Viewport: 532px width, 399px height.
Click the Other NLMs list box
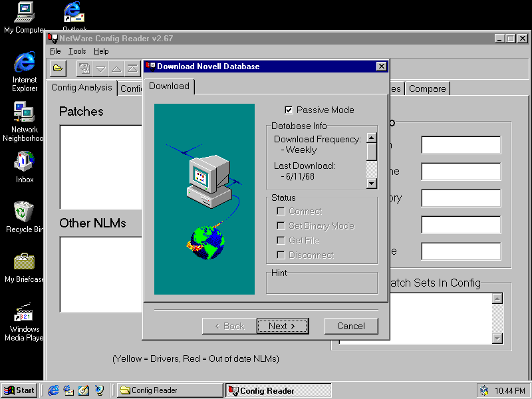coord(101,275)
